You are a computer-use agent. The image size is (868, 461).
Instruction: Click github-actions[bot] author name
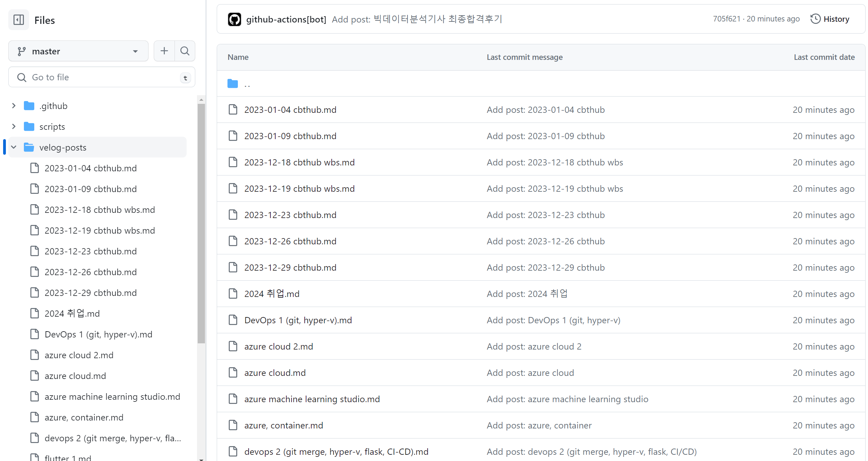[x=286, y=19]
